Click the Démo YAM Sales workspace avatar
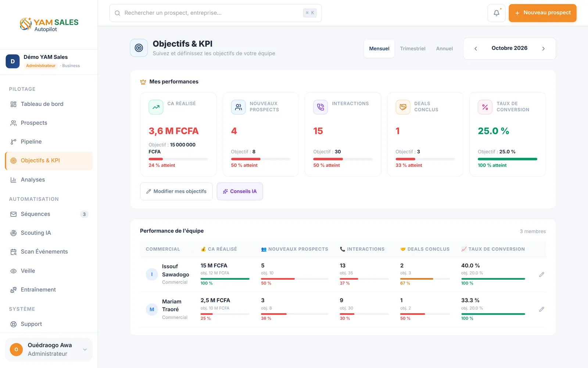This screenshot has width=588, height=368. tap(12, 61)
